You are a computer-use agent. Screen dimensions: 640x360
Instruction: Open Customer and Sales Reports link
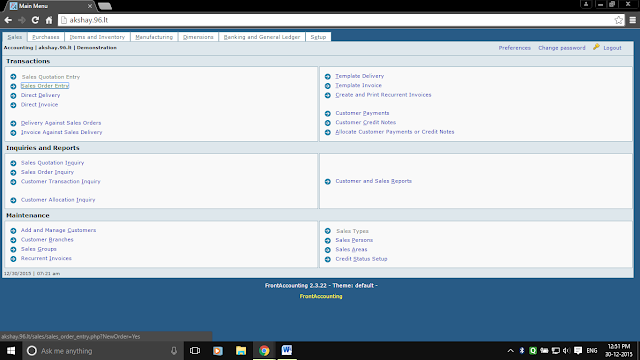click(373, 181)
